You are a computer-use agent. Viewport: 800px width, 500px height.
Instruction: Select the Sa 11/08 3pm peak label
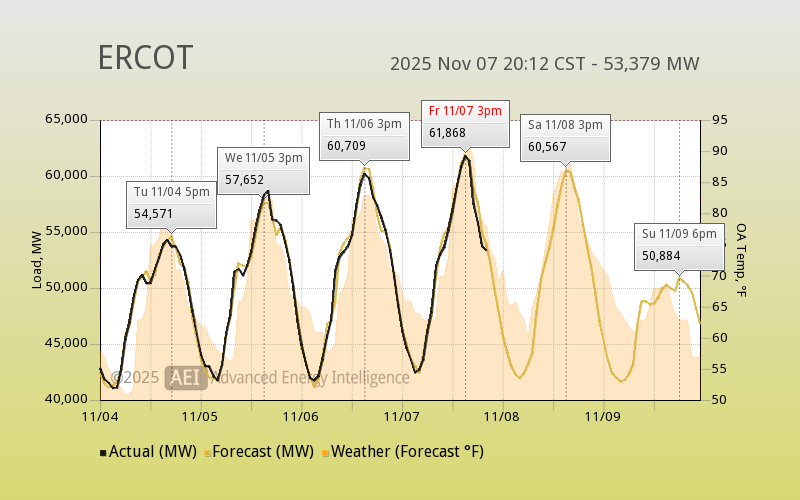pos(565,124)
